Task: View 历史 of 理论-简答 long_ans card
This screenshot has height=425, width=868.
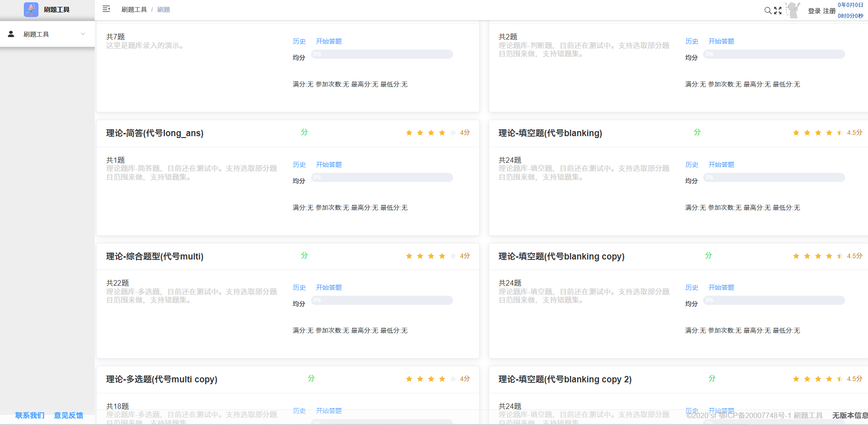Action: coord(299,165)
